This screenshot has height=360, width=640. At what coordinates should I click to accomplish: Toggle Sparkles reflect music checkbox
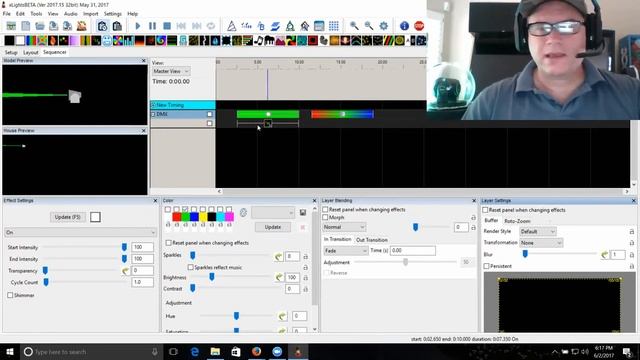(191, 267)
